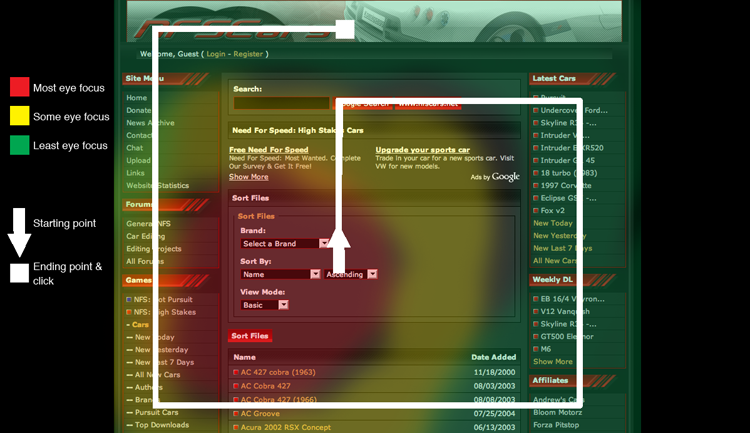The image size is (750, 433).
Task: Click the red Most eye focus legend swatch
Action: 18,87
